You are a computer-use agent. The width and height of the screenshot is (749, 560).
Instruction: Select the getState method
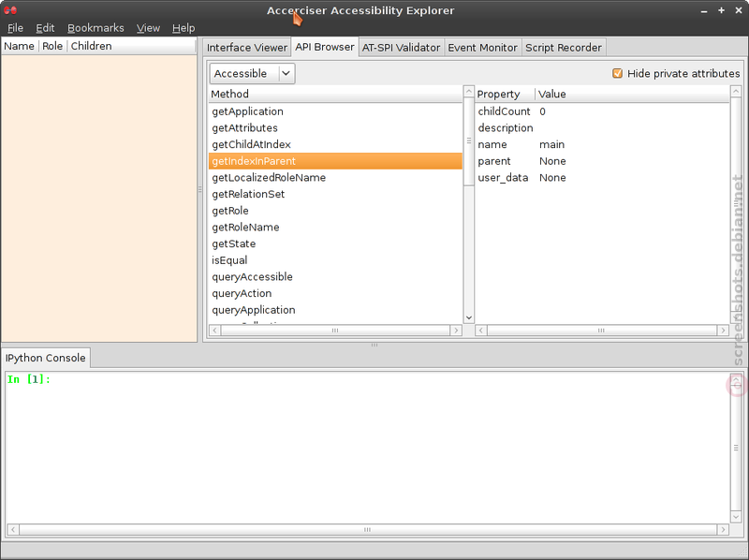335,243
